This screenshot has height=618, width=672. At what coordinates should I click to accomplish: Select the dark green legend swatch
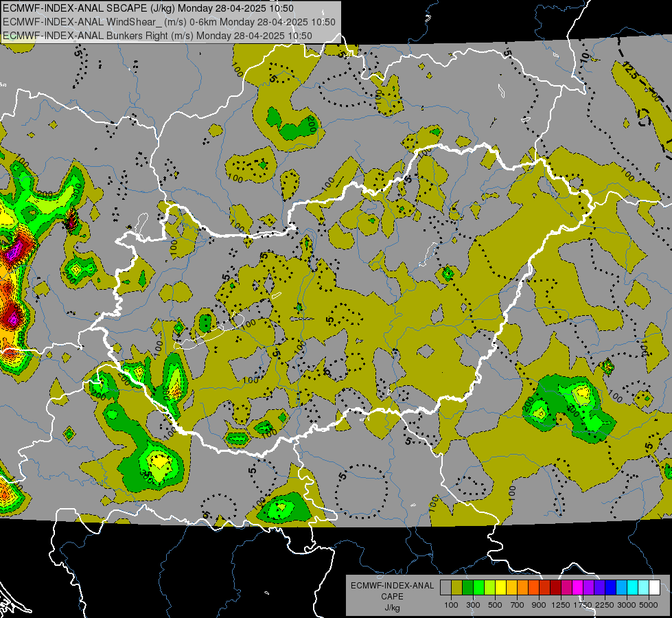click(467, 588)
